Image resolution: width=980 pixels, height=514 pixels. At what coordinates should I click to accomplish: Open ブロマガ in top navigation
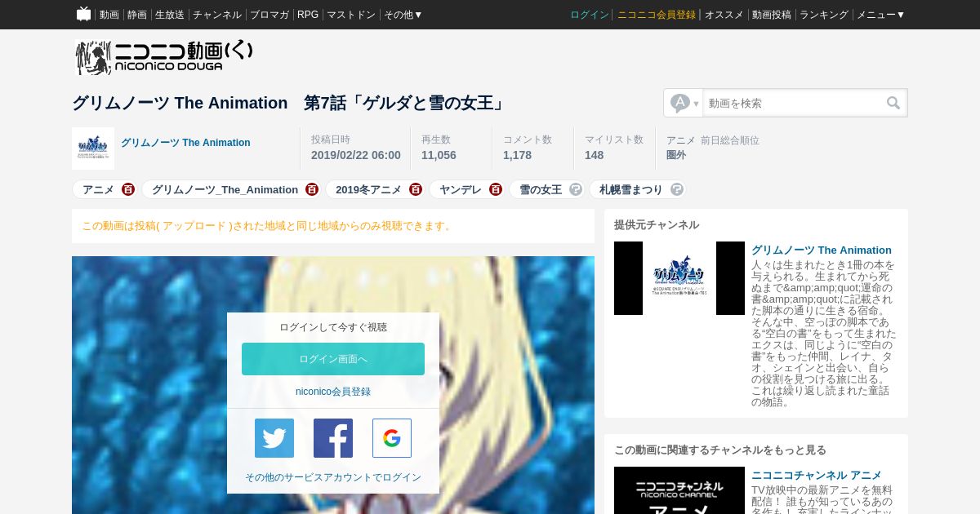[269, 15]
